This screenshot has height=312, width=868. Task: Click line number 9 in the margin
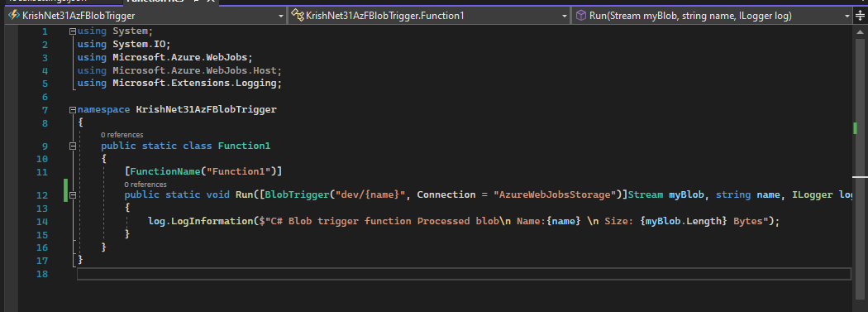tap(45, 146)
